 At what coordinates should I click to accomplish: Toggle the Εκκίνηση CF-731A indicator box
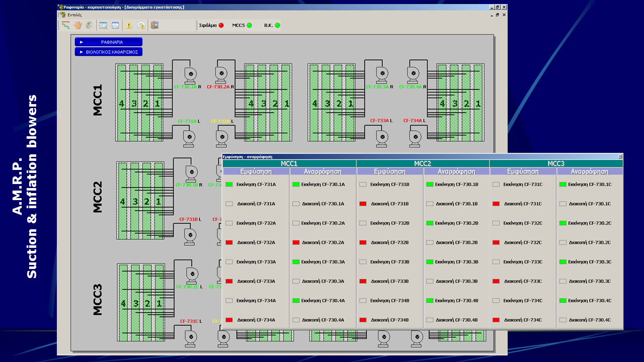229,185
